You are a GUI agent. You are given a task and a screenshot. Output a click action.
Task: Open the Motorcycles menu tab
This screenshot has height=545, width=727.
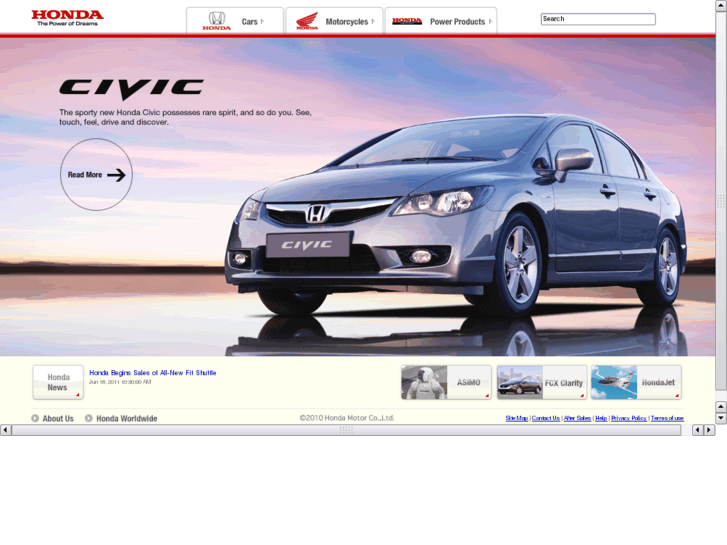pyautogui.click(x=346, y=21)
